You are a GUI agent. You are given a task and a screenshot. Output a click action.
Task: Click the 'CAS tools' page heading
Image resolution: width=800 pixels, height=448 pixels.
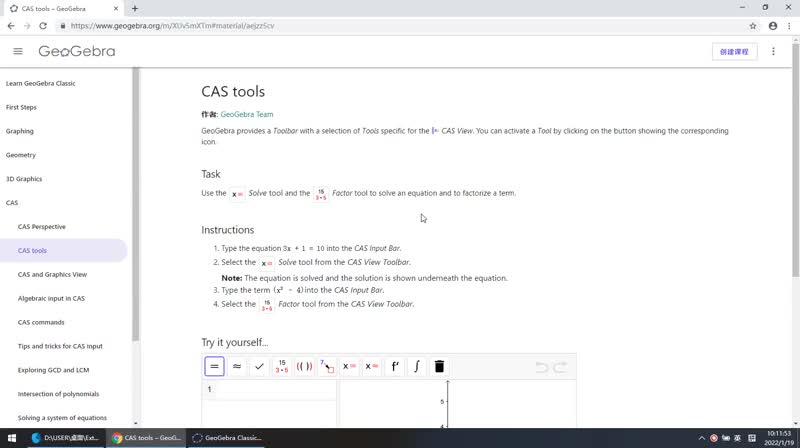233,92
